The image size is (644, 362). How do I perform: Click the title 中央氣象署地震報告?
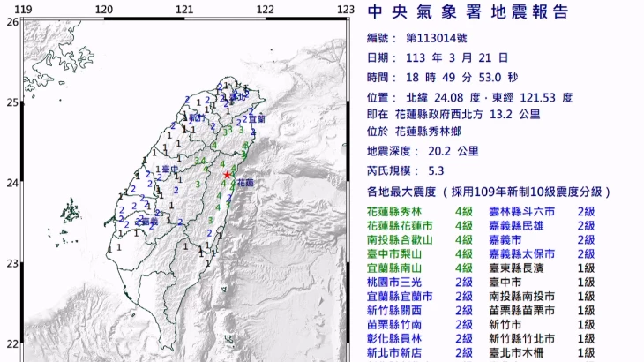pos(468,11)
